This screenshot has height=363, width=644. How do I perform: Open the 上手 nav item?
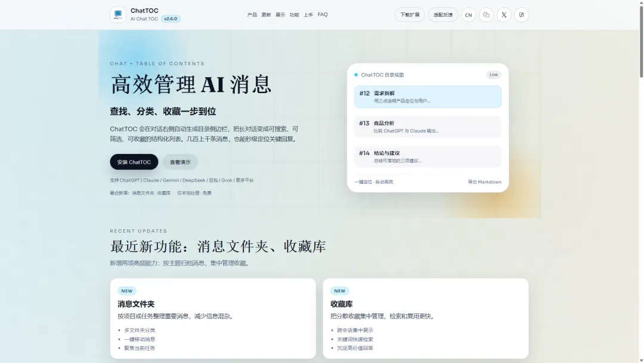[308, 15]
